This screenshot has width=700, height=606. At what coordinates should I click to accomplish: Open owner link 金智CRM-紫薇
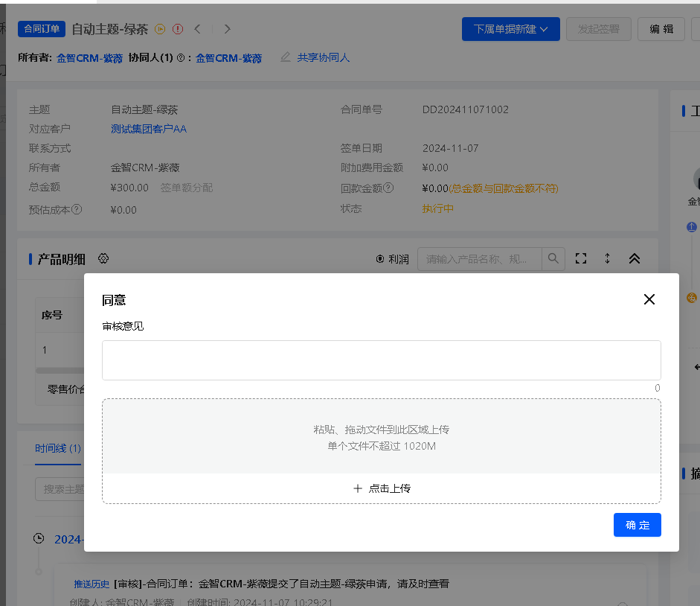(89, 58)
